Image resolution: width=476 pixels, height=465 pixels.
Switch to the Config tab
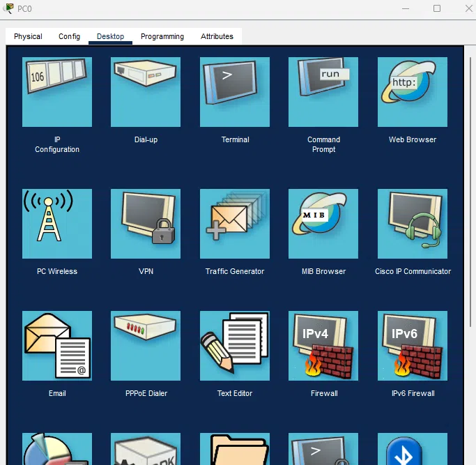click(x=69, y=36)
